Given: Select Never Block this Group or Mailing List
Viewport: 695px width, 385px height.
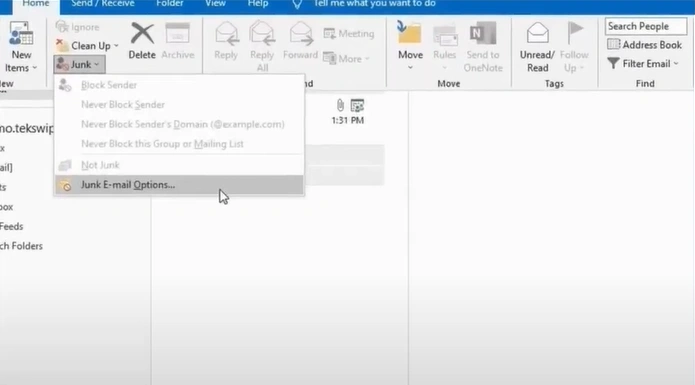Looking at the screenshot, I should pyautogui.click(x=179, y=144).
